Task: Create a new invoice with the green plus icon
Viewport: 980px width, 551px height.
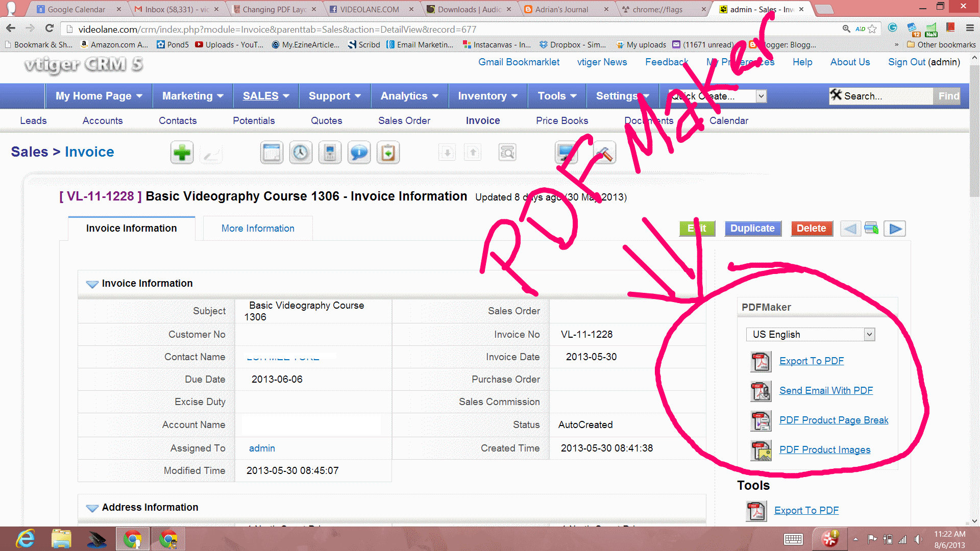Action: 182,152
